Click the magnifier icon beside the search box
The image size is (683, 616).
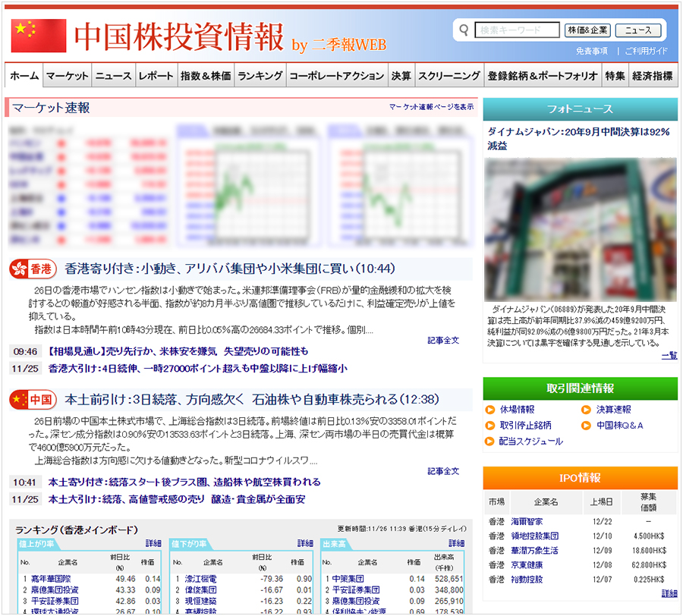tap(464, 30)
